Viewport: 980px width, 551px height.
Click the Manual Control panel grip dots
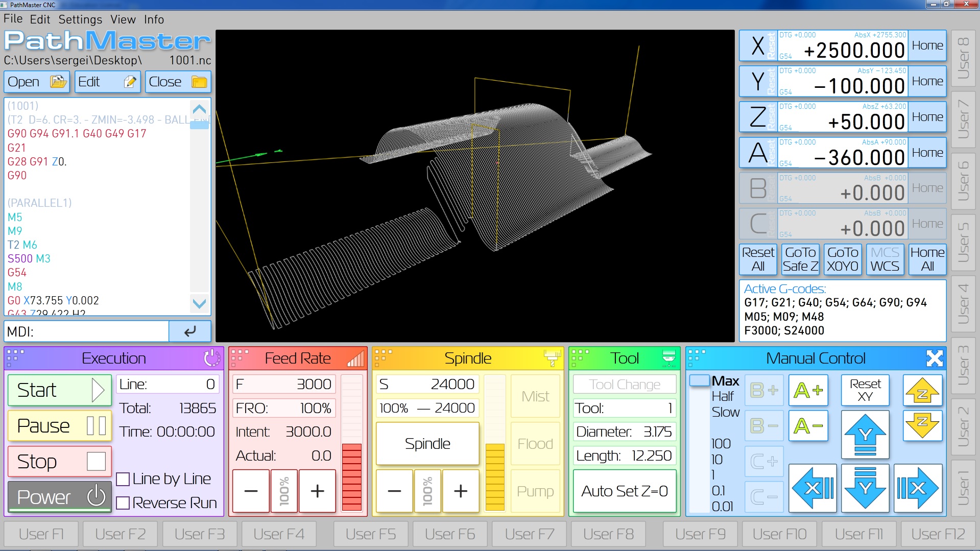coord(697,358)
